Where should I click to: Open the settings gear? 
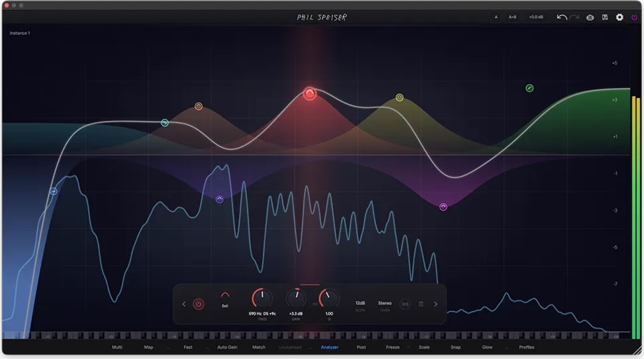pyautogui.click(x=620, y=17)
